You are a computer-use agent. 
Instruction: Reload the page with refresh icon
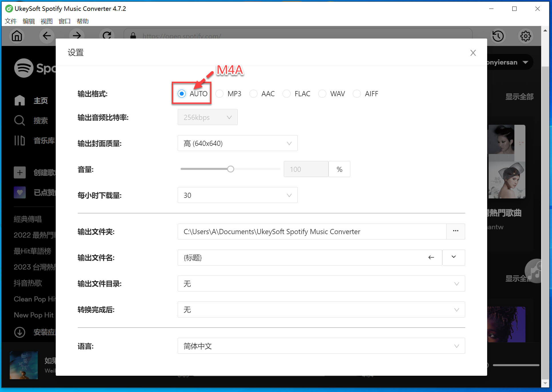coord(107,35)
